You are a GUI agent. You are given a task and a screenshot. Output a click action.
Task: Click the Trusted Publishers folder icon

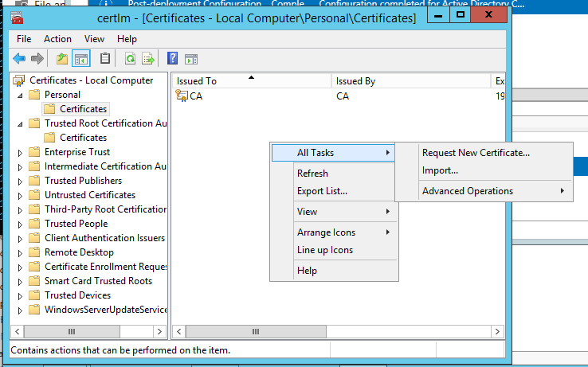pos(34,181)
